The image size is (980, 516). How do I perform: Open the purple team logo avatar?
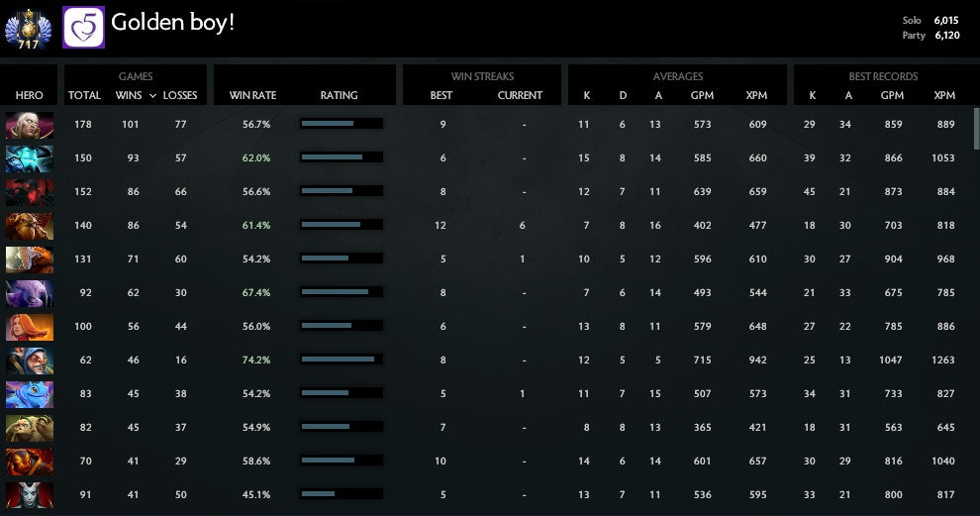click(84, 27)
